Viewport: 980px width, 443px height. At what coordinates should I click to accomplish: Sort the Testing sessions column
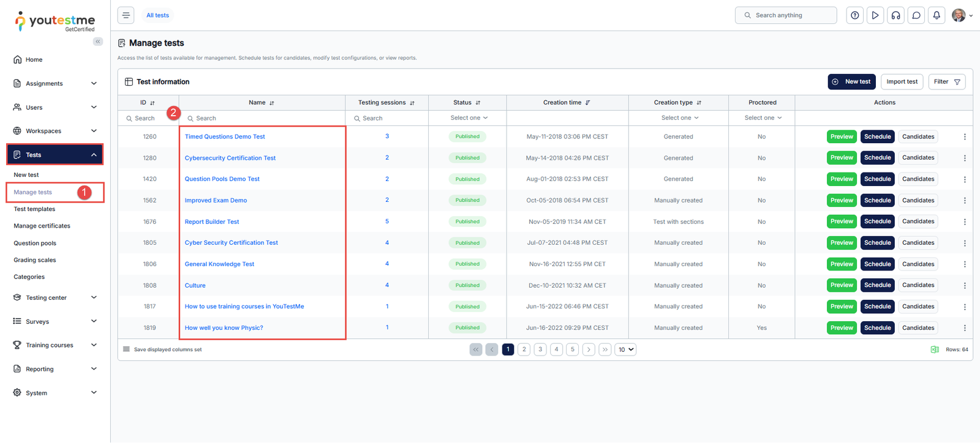412,103
